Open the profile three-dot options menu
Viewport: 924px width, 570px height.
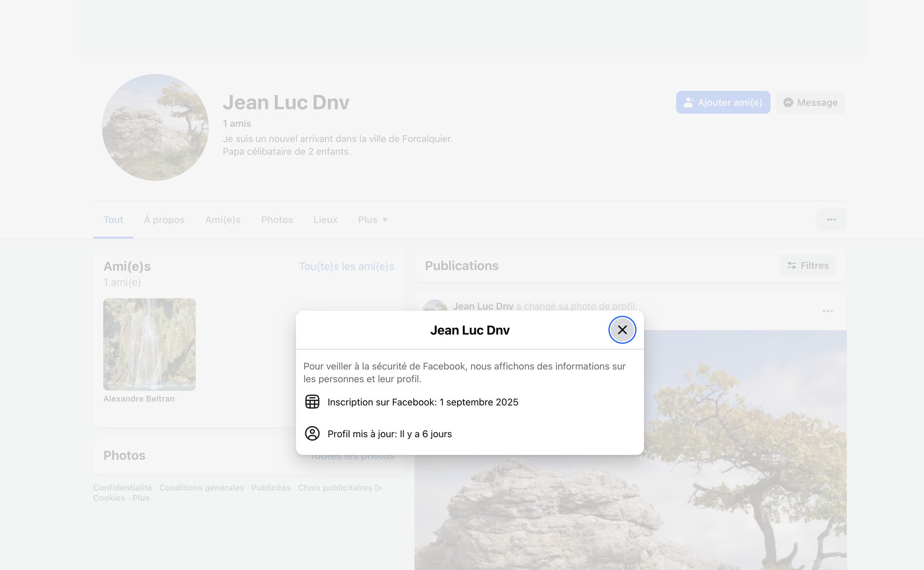click(x=831, y=220)
